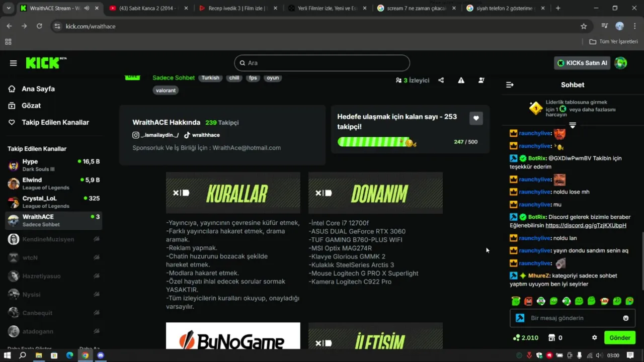This screenshot has width=644, height=362.
Task: Click the fps tag
Action: [253, 78]
